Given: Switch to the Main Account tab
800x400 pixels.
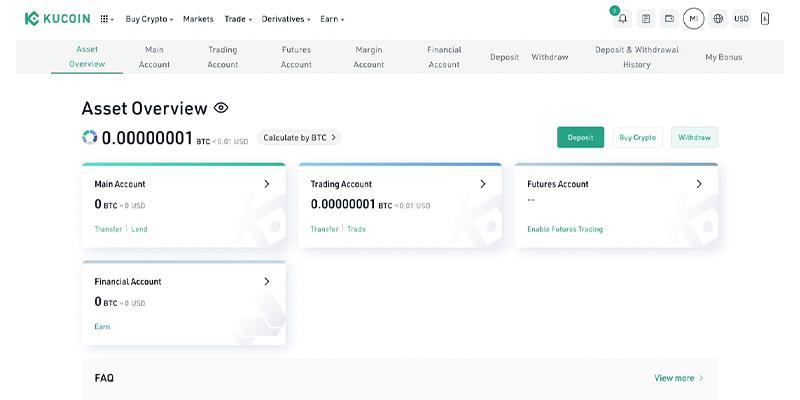Looking at the screenshot, I should click(154, 57).
